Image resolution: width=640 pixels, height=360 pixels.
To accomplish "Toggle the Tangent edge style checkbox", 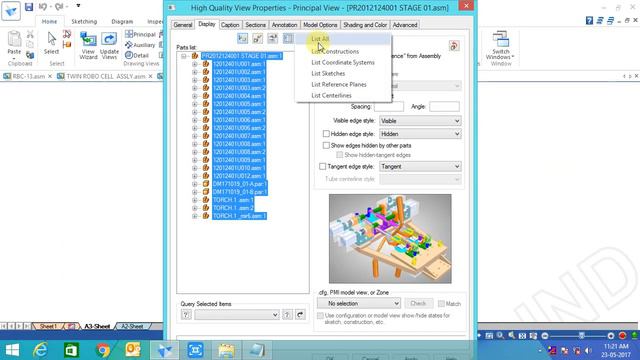I will pyautogui.click(x=322, y=167).
